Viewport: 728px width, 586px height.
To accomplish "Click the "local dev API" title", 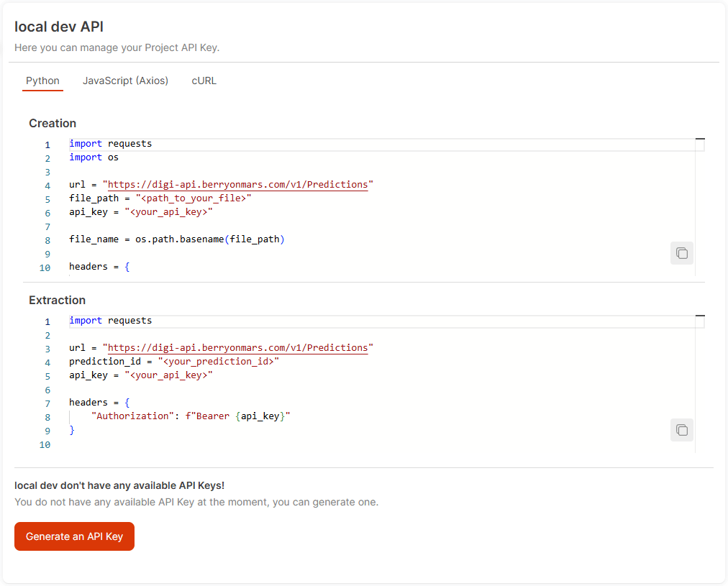I will coord(59,27).
